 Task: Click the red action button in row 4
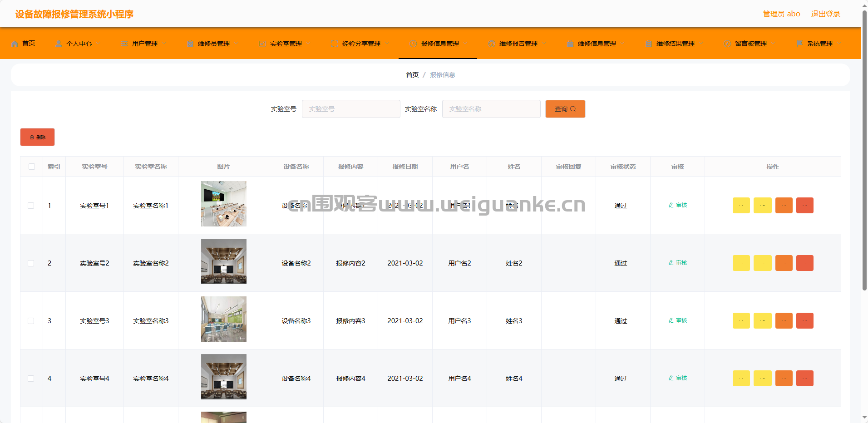coord(805,378)
